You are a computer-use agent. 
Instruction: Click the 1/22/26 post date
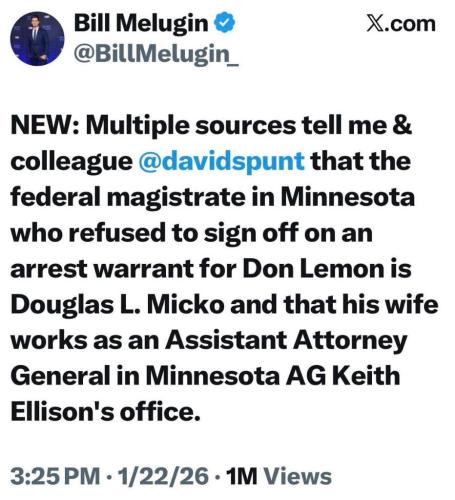[x=163, y=476]
